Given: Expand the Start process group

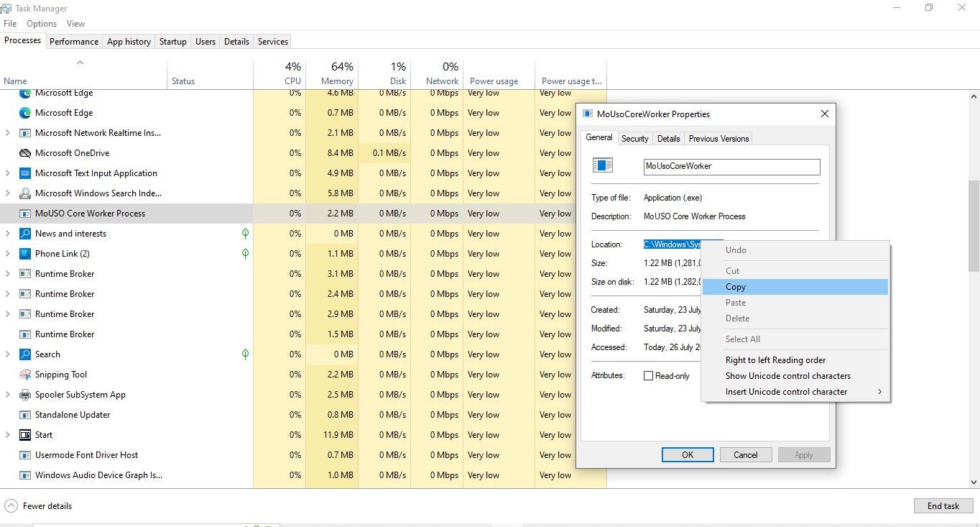Looking at the screenshot, I should 8,435.
